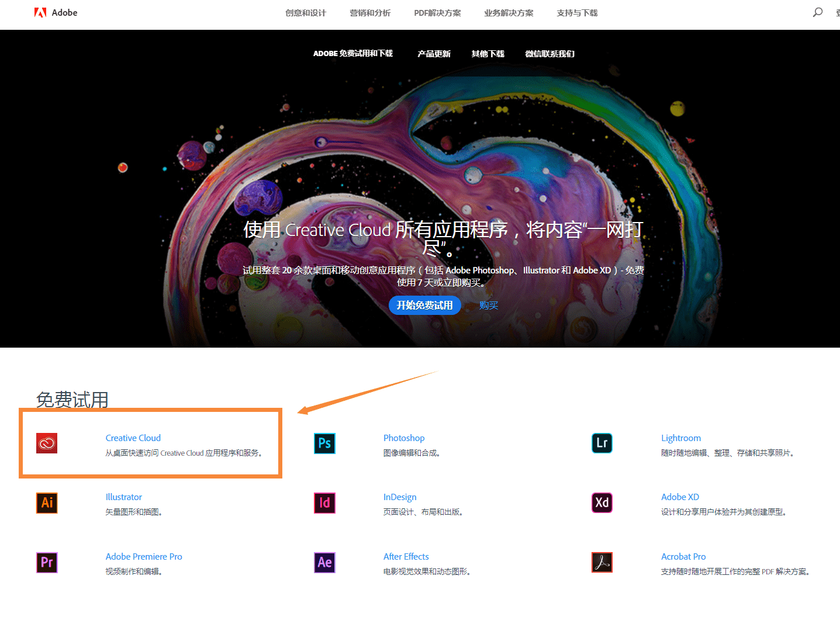
Task: Click description 从桌面快速访问 Creative Cloud 应用程序和服务。
Action: tap(184, 453)
